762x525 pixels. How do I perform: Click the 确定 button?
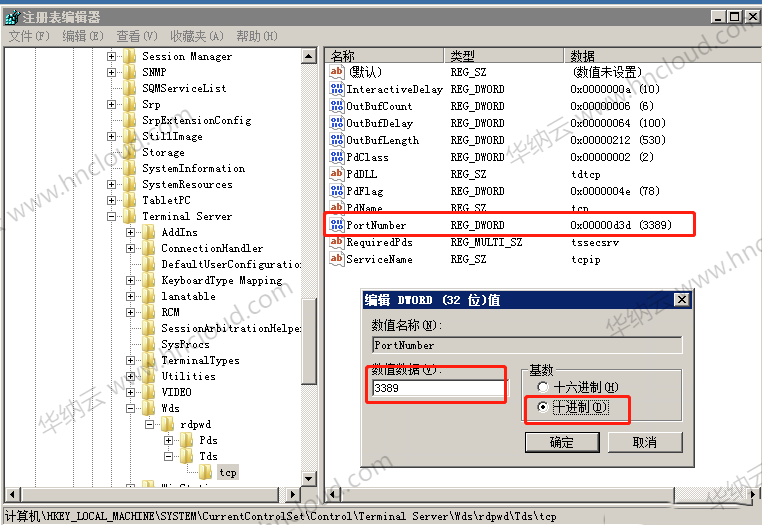pyautogui.click(x=562, y=442)
